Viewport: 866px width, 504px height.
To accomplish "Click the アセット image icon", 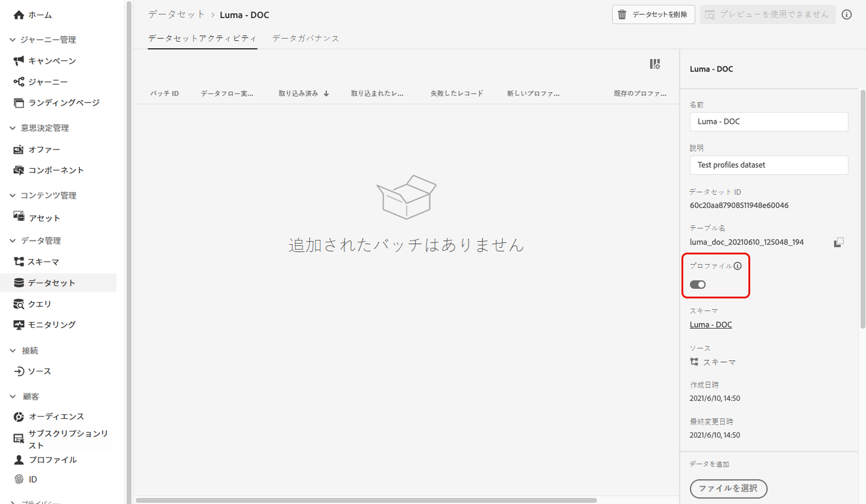I will (19, 218).
